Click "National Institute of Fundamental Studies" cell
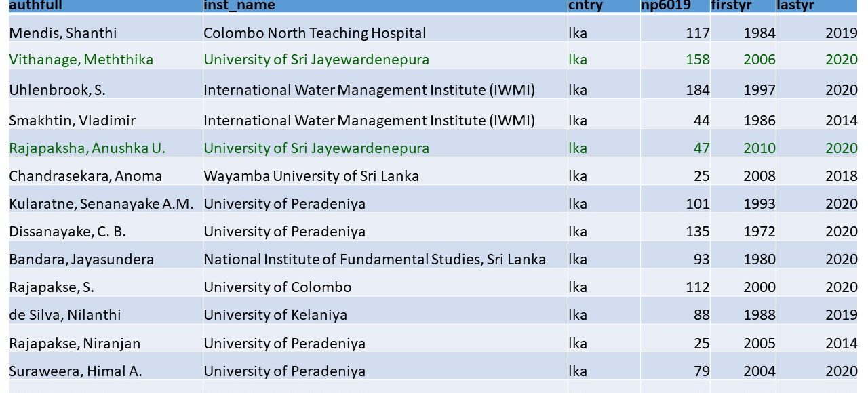 point(374,260)
